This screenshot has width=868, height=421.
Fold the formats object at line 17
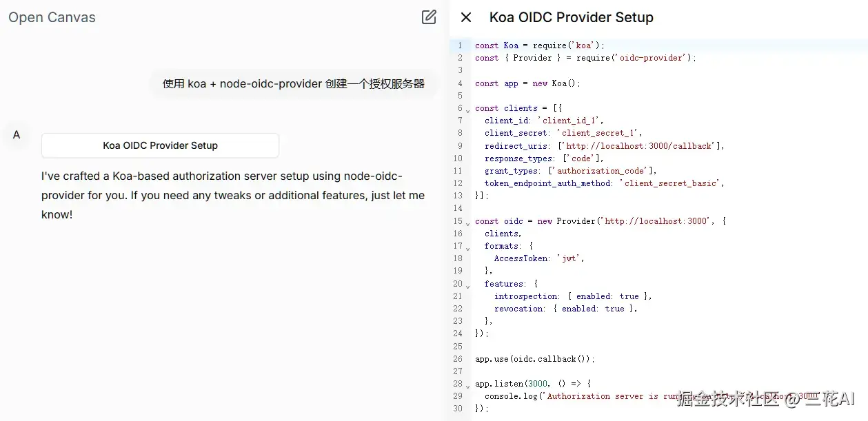point(467,248)
